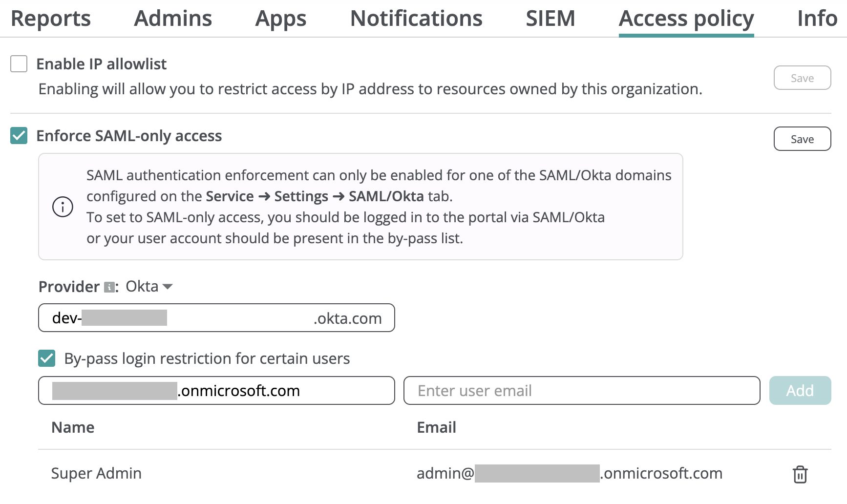Click Save next to Enable IP allowlist

(x=802, y=78)
